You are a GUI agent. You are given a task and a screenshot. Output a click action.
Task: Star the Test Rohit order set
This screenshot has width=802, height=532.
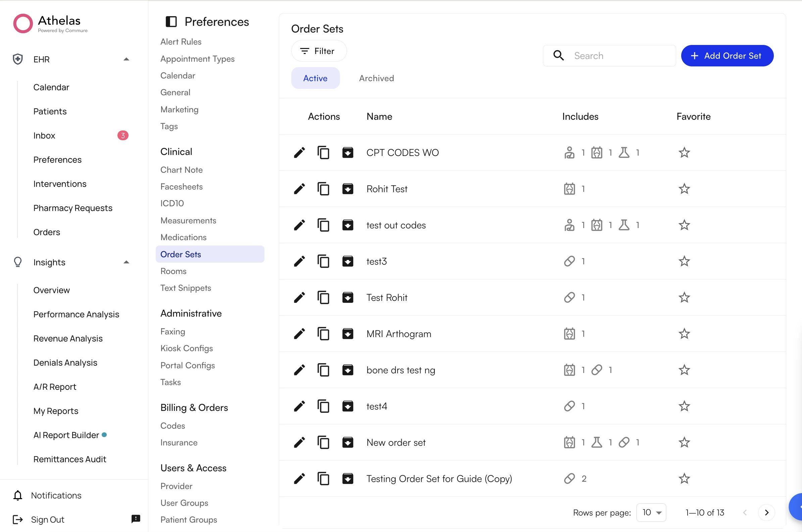pos(684,298)
